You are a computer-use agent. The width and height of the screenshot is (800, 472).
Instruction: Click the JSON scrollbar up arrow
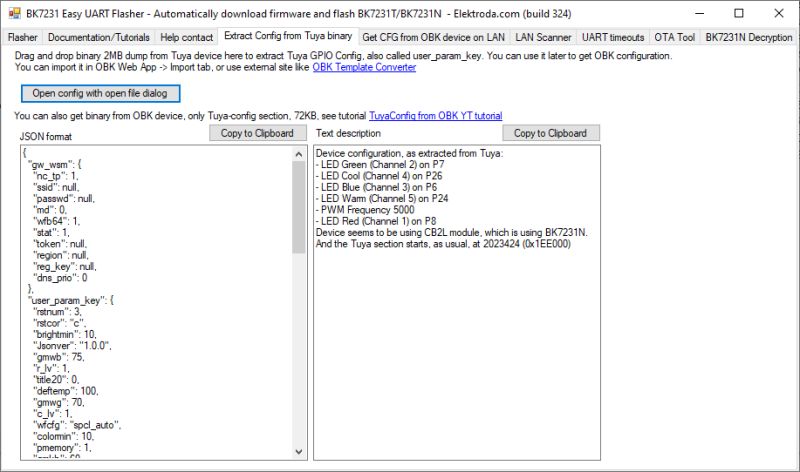pyautogui.click(x=299, y=154)
